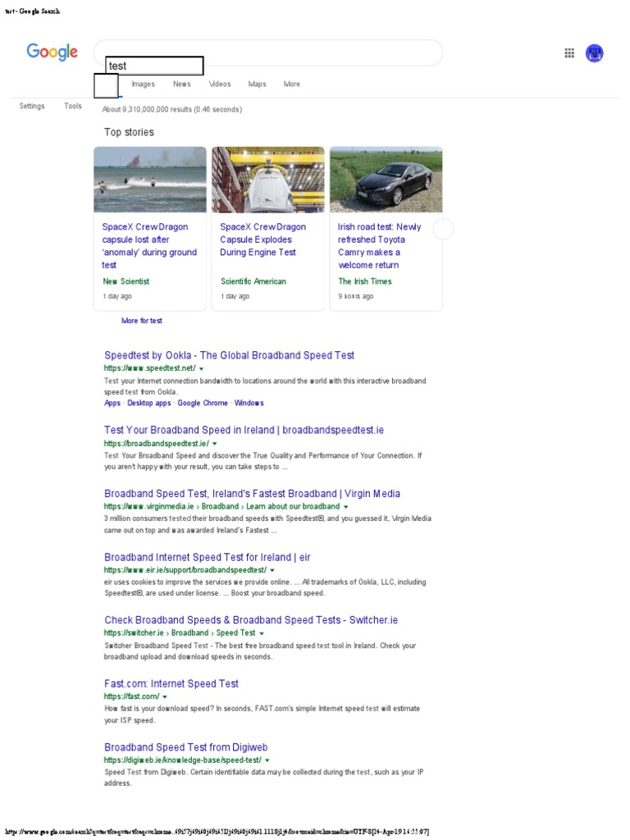Switch to the News tab
This screenshot has height=840, width=630.
181,84
